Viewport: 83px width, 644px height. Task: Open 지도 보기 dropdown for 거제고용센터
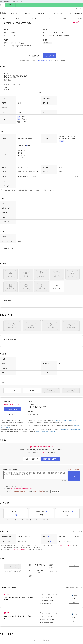[x=77, y=537]
